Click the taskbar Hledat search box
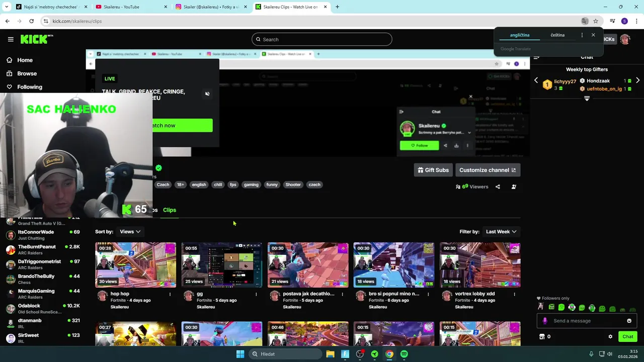644x362 pixels. point(285,354)
